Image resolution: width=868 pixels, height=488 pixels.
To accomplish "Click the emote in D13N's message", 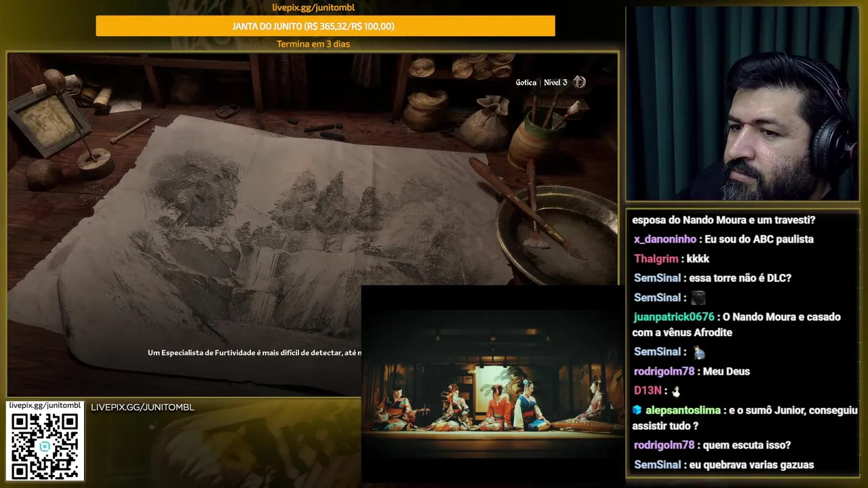I will (x=675, y=391).
